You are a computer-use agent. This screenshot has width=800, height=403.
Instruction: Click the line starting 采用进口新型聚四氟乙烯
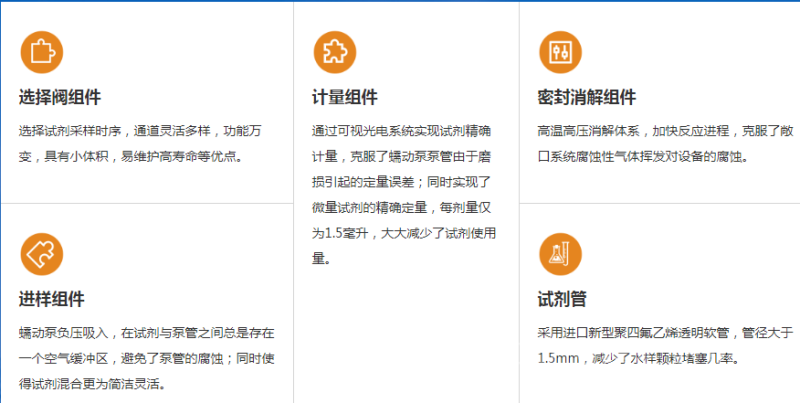[665, 333]
